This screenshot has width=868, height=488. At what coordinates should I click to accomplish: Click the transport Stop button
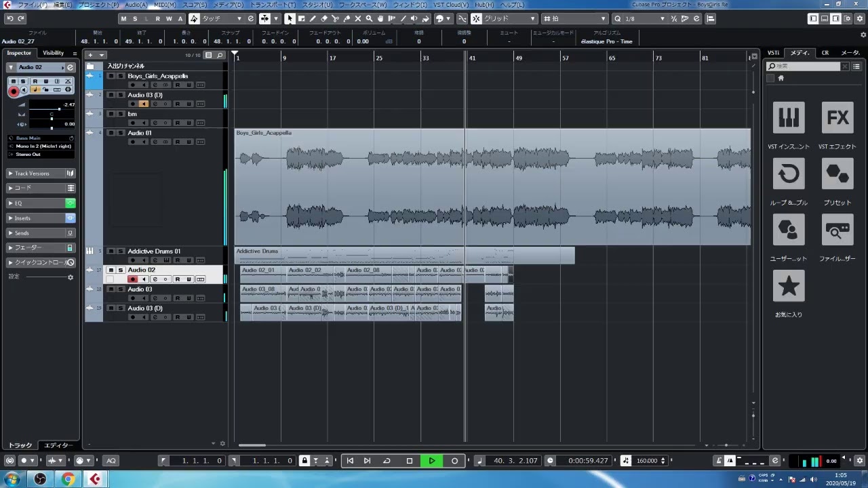pos(410,461)
